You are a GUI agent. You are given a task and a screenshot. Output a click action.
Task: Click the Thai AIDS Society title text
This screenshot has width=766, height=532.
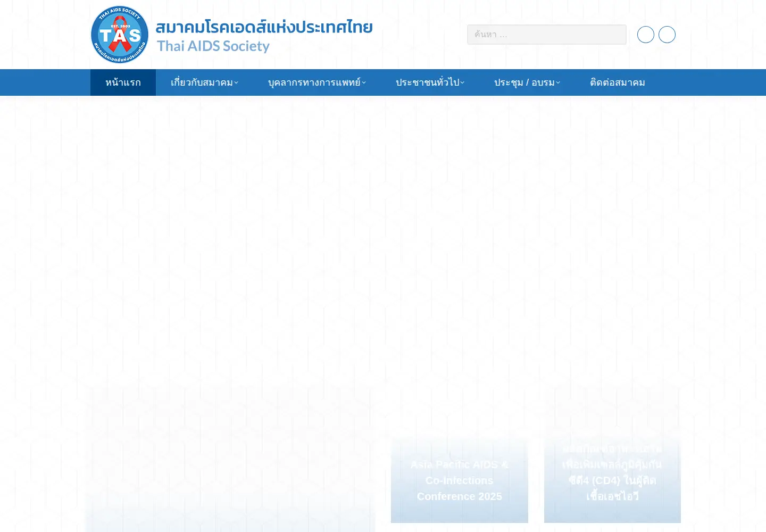pos(213,46)
